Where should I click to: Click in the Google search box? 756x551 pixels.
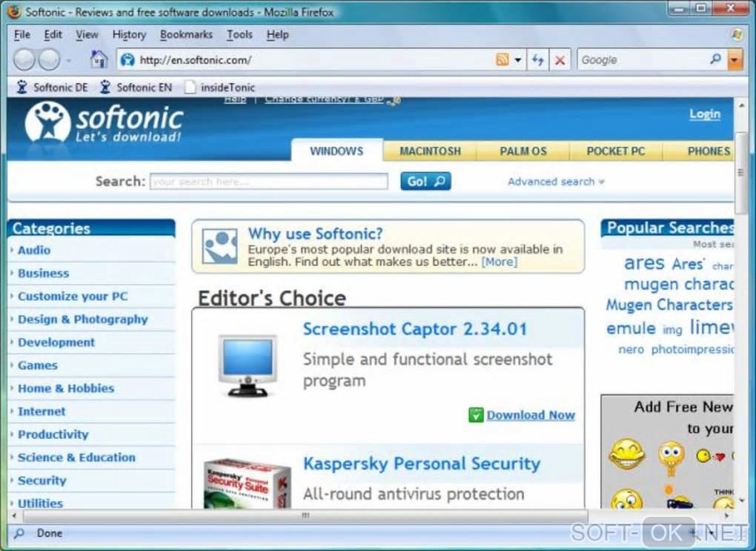[x=643, y=60]
